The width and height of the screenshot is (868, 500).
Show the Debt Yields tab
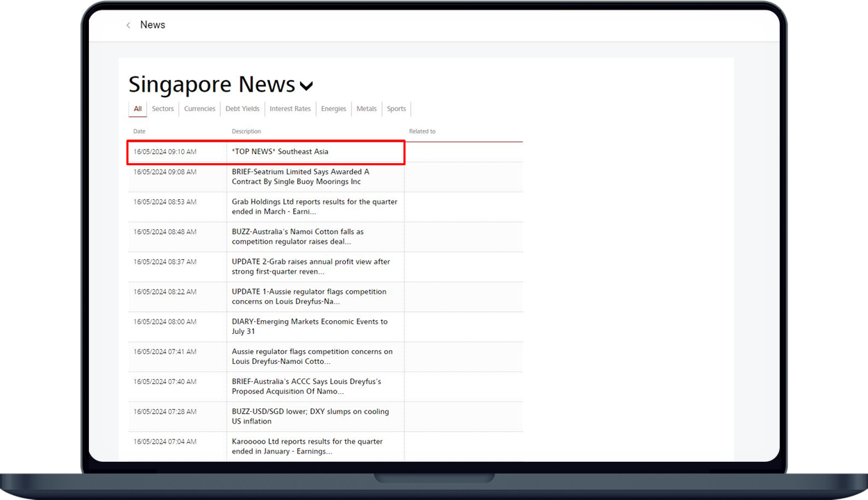point(242,109)
